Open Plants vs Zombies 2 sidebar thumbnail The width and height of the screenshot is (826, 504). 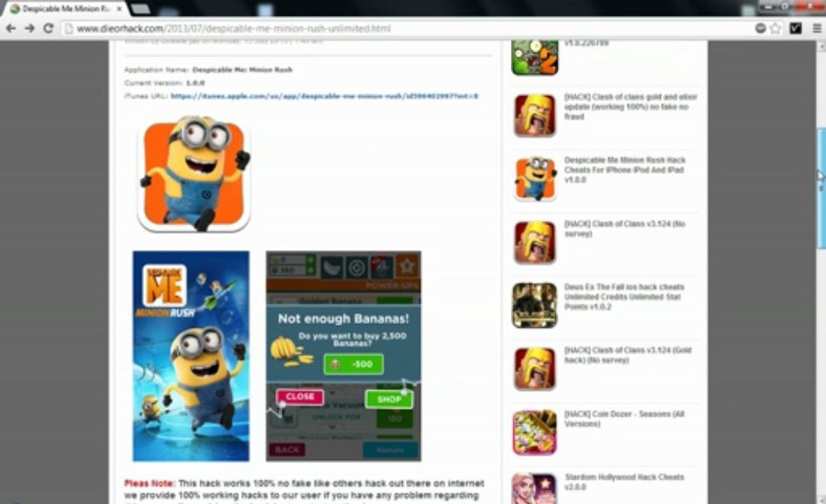(535, 57)
